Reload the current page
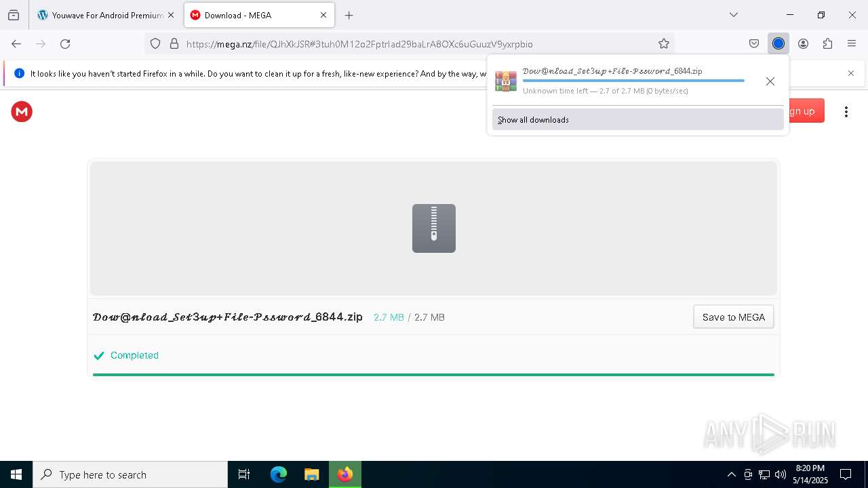868x488 pixels. (65, 43)
